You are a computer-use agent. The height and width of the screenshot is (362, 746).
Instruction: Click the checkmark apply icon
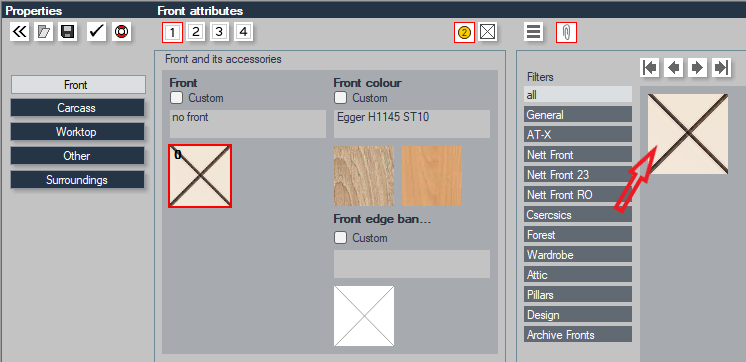[x=97, y=32]
